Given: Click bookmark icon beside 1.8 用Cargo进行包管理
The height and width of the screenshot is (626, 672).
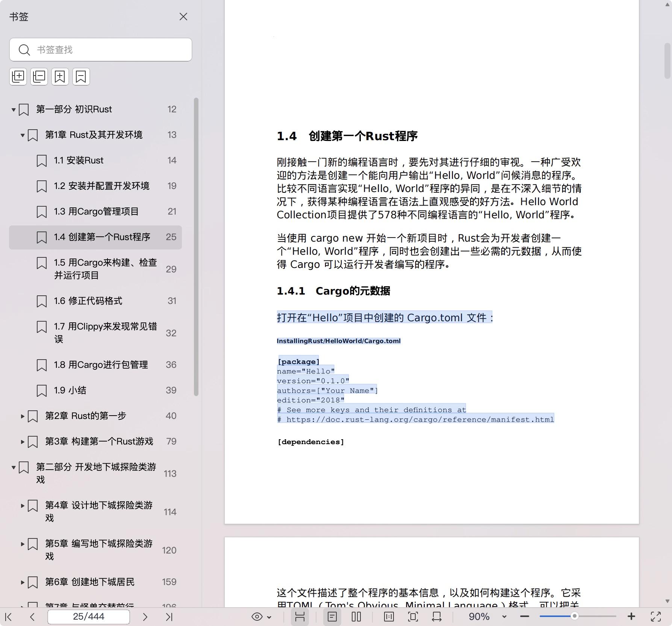Looking at the screenshot, I should (42, 365).
